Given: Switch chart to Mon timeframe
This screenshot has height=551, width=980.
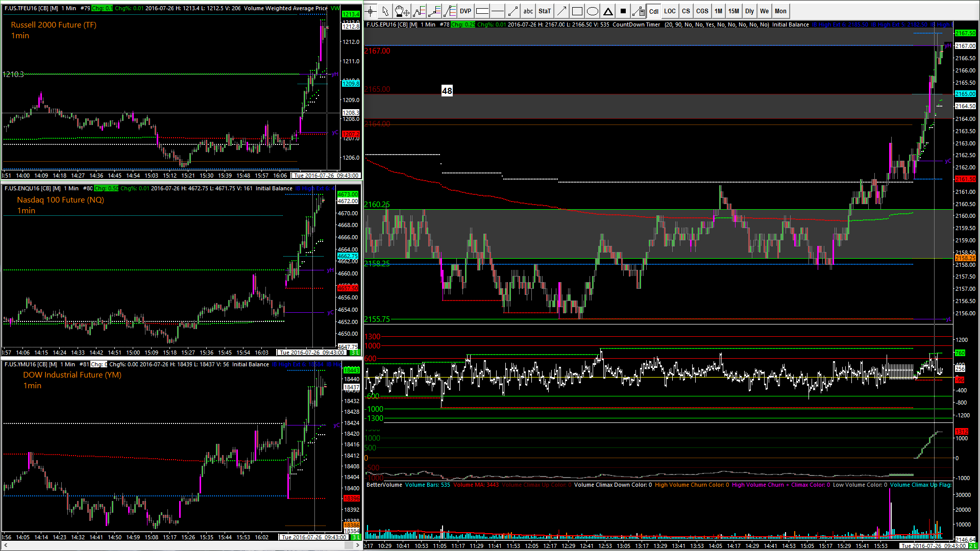Looking at the screenshot, I should [x=780, y=11].
